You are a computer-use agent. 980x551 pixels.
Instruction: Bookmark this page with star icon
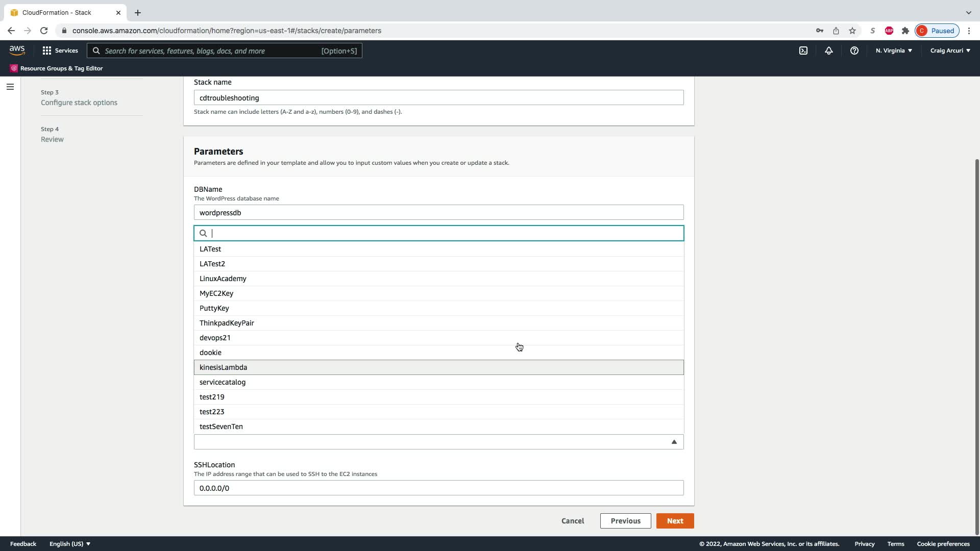pos(852,31)
